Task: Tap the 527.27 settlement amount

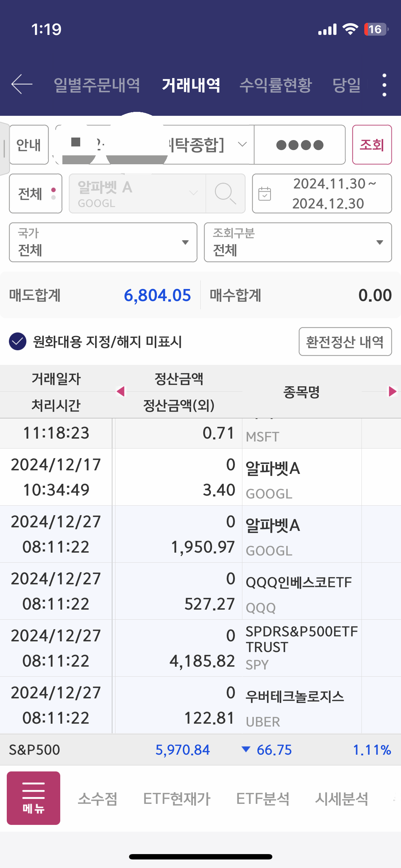Action: point(210,604)
